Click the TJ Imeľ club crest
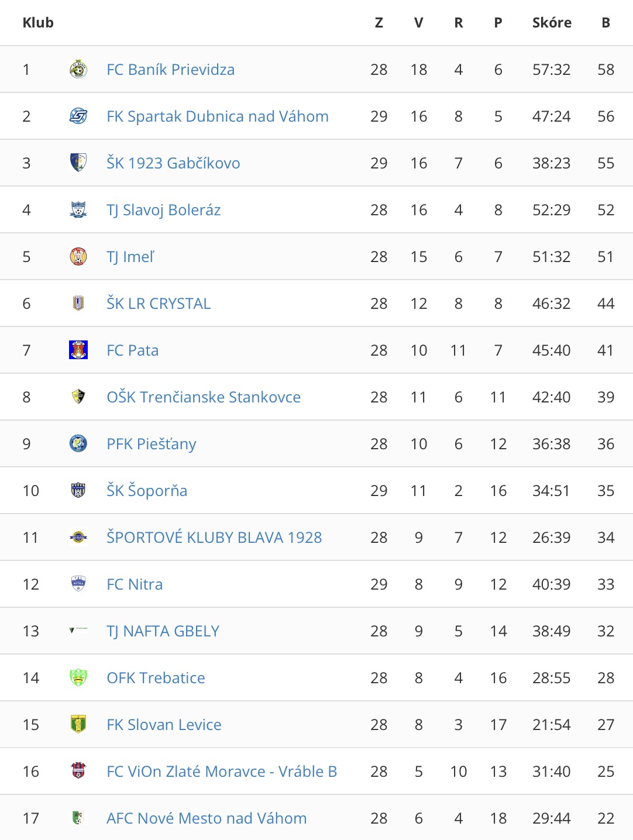This screenshot has width=633, height=840. [78, 257]
